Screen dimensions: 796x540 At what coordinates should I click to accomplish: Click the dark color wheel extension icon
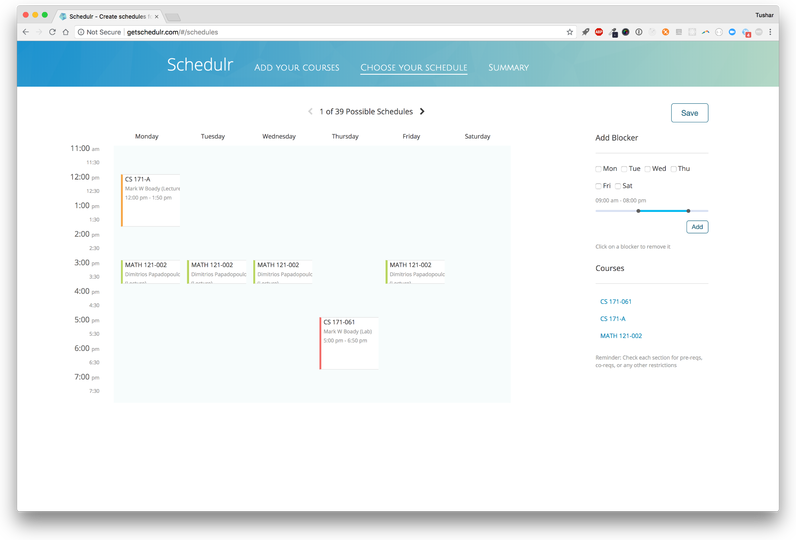(x=625, y=32)
